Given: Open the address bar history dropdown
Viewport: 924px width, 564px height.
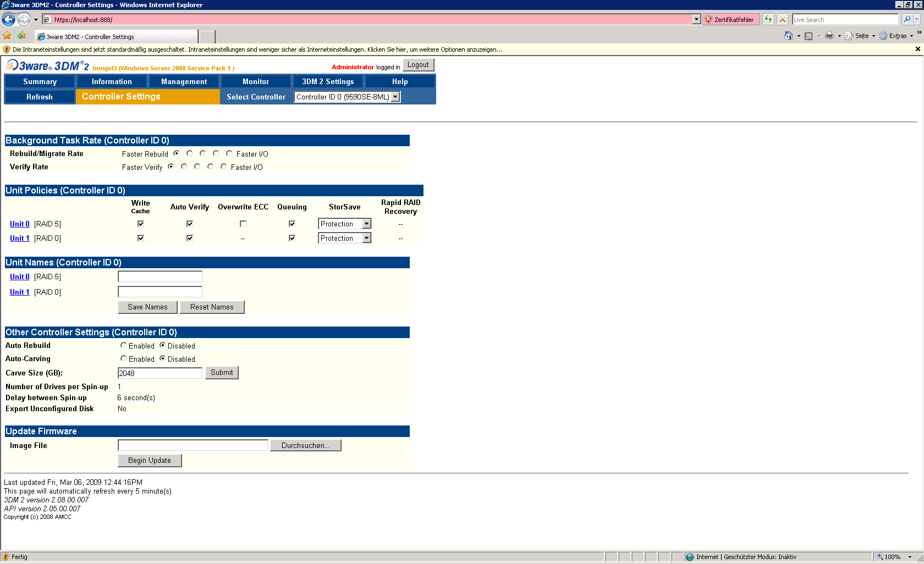Looking at the screenshot, I should [696, 20].
